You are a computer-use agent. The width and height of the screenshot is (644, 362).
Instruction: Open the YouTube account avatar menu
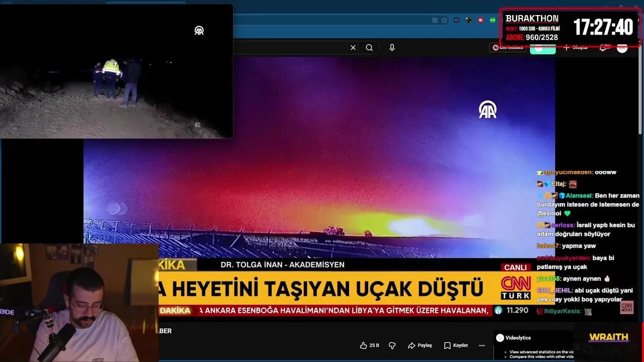(x=622, y=48)
